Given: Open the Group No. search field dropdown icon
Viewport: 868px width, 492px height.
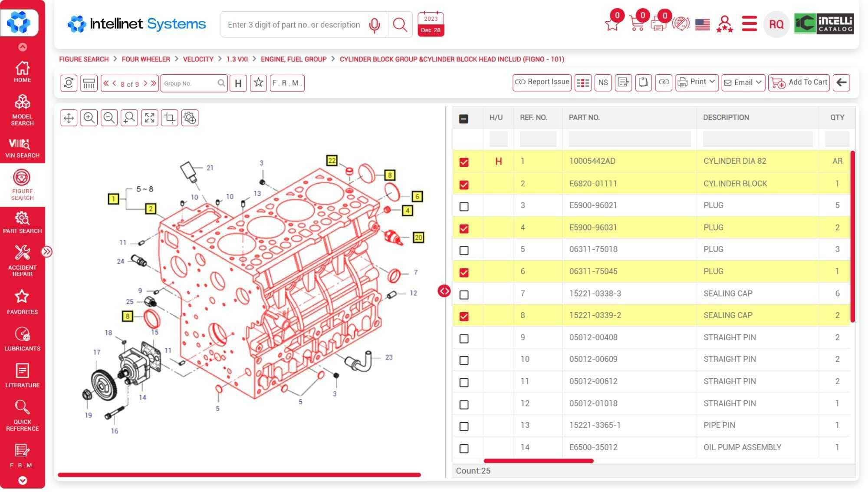Looking at the screenshot, I should click(x=221, y=83).
